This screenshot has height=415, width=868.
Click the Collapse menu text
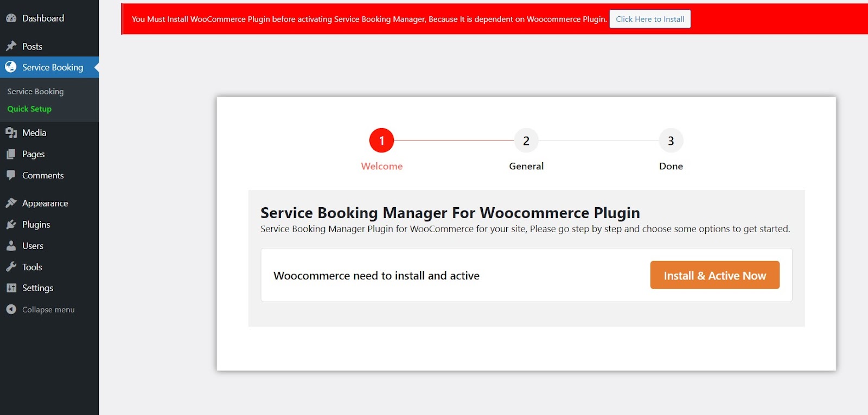48,310
